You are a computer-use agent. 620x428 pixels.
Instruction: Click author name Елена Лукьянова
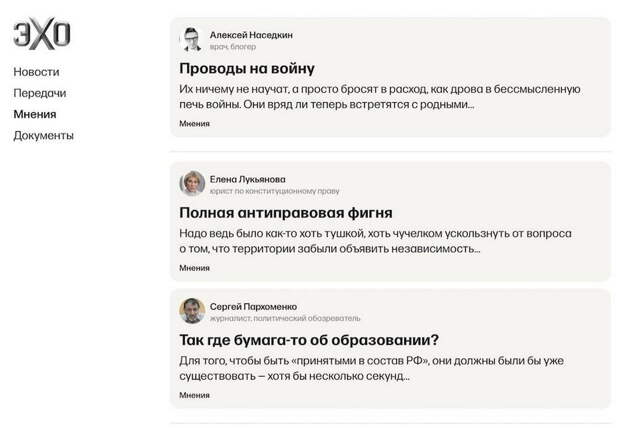click(248, 180)
